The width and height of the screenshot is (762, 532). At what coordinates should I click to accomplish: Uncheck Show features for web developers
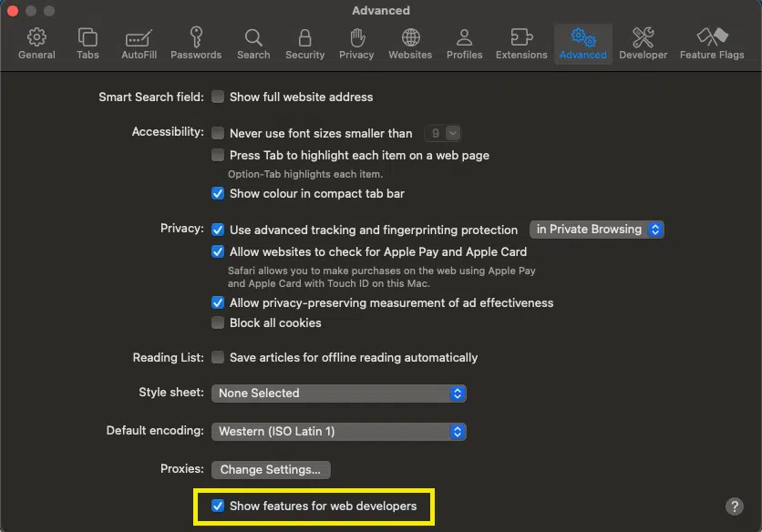coord(218,506)
